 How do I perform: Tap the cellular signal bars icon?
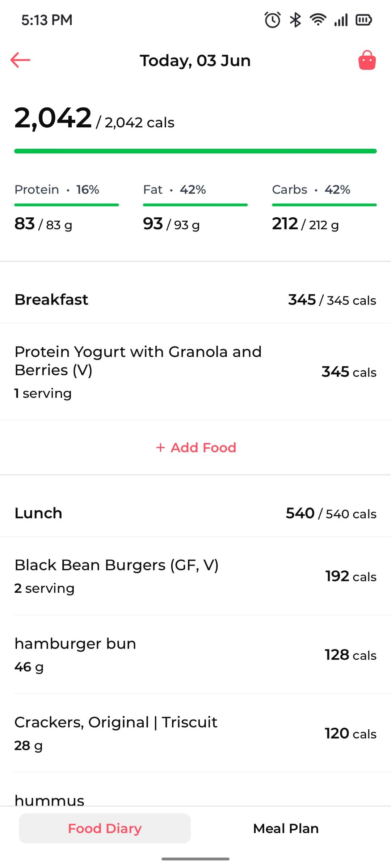click(341, 20)
